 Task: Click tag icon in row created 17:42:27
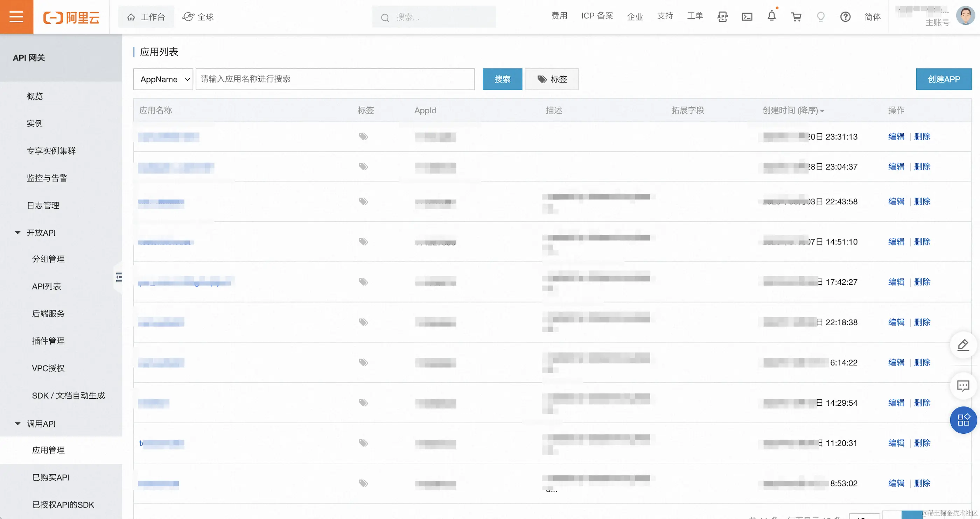tap(363, 282)
